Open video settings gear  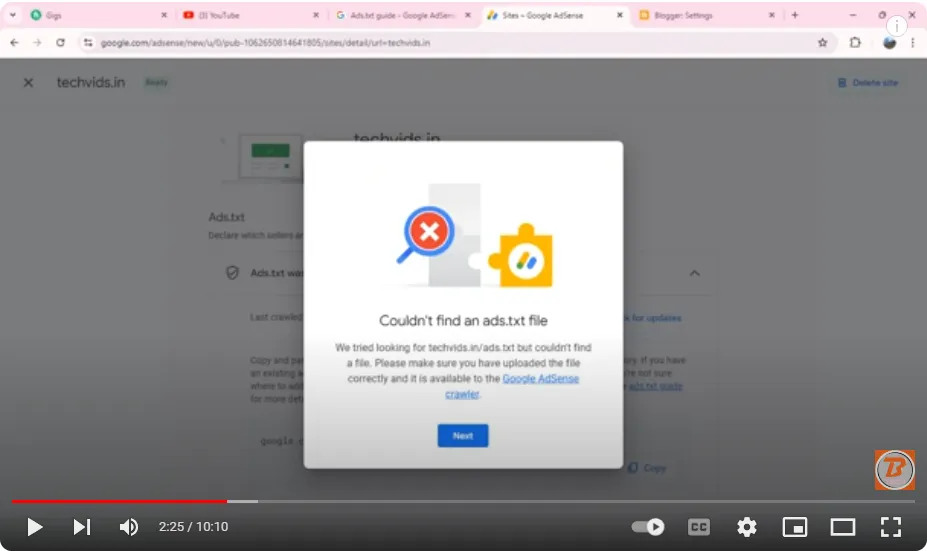coord(747,527)
